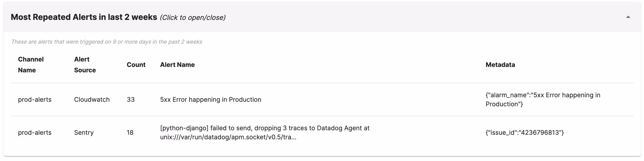The image size is (644, 161).
Task: Click the Count column header
Action: click(x=136, y=65)
